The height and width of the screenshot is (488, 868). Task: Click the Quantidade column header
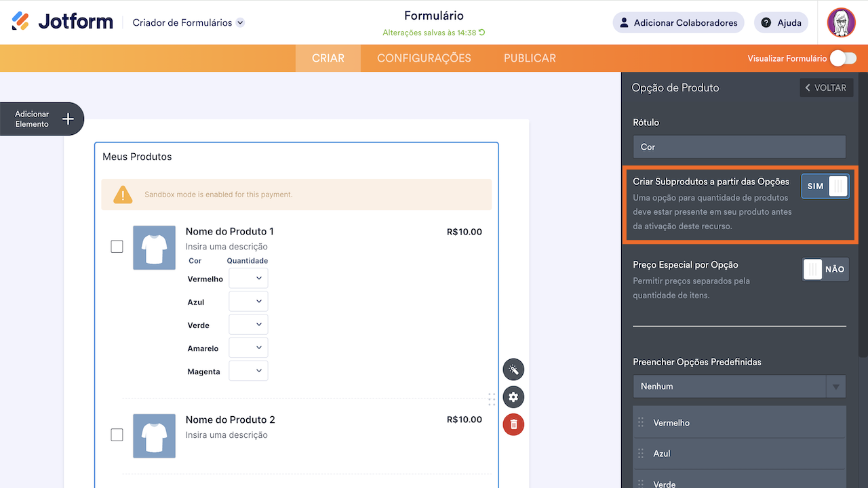click(248, 261)
